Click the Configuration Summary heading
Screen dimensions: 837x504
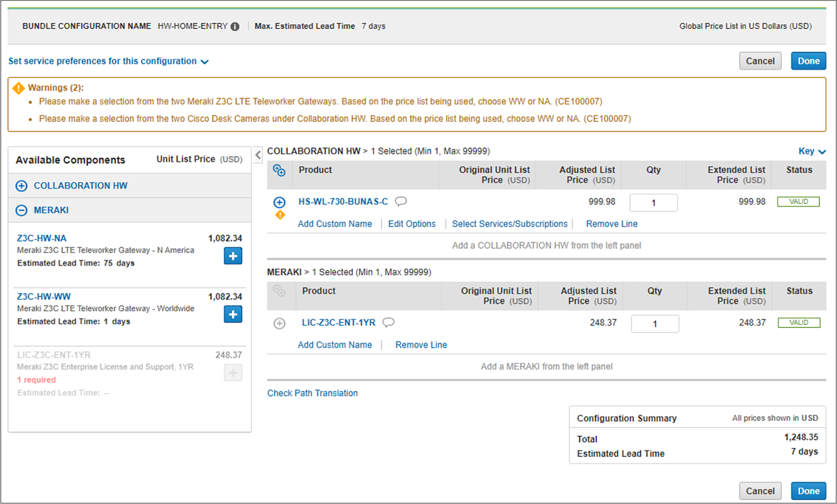click(626, 418)
